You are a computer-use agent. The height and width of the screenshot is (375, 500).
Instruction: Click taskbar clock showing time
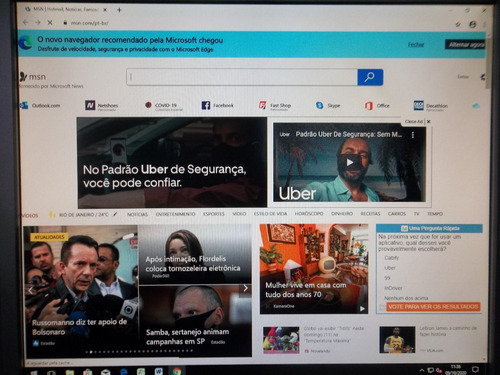pyautogui.click(x=455, y=370)
